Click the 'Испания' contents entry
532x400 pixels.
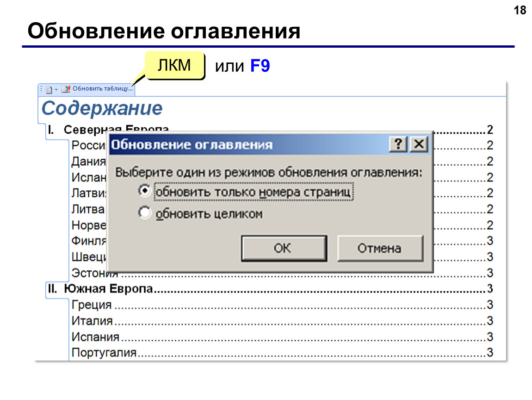(x=282, y=337)
